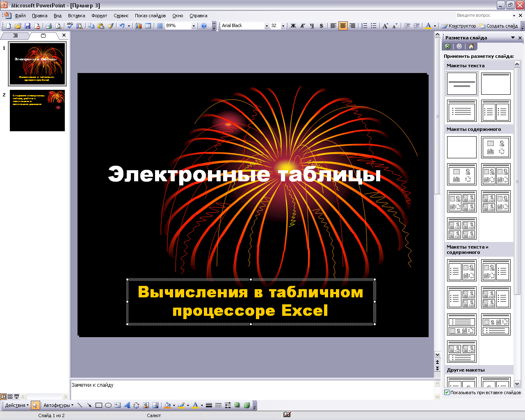525x420 pixels.
Task: Select slide 2 thumbnail
Action: 37,111
